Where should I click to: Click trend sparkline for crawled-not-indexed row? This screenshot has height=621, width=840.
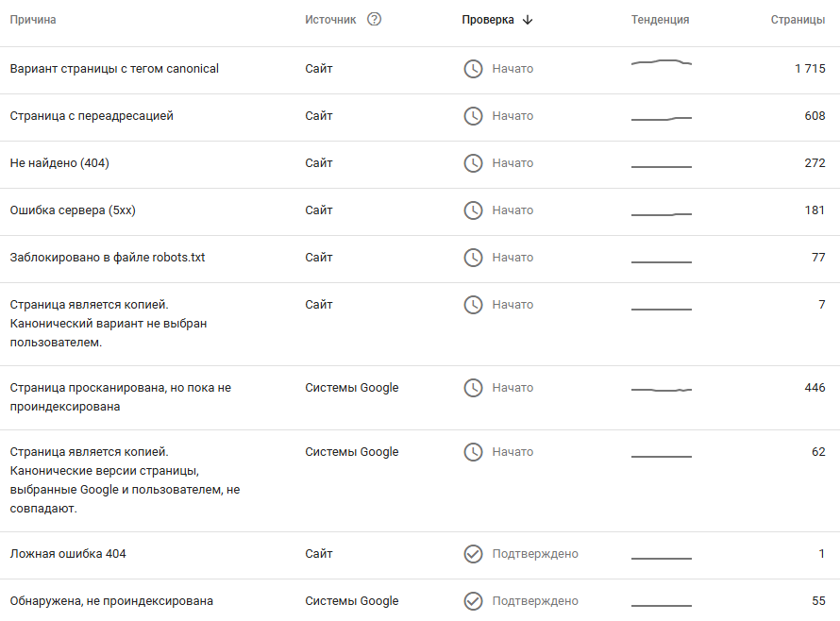(661, 389)
